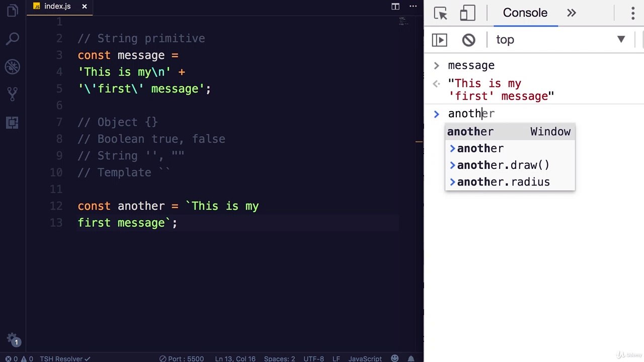Open the Extensions view in the activity bar
This screenshot has width=644, height=362.
13,122
